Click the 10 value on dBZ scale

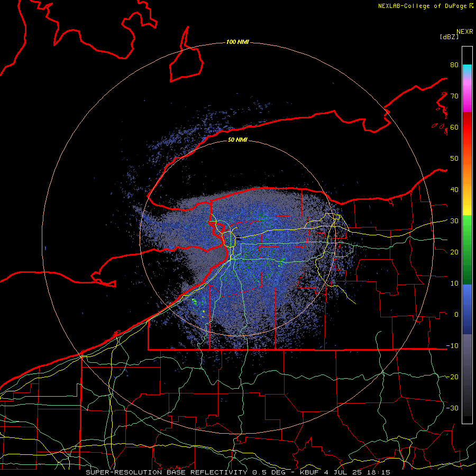[454, 283]
